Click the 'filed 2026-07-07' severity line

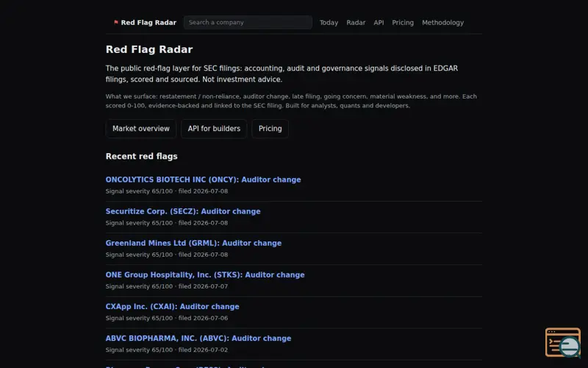[x=167, y=286]
